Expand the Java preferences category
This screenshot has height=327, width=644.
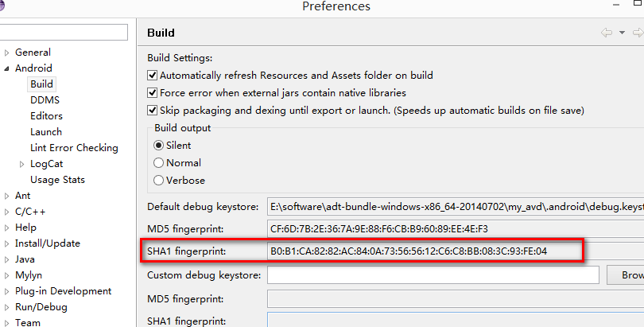[x=6, y=259]
